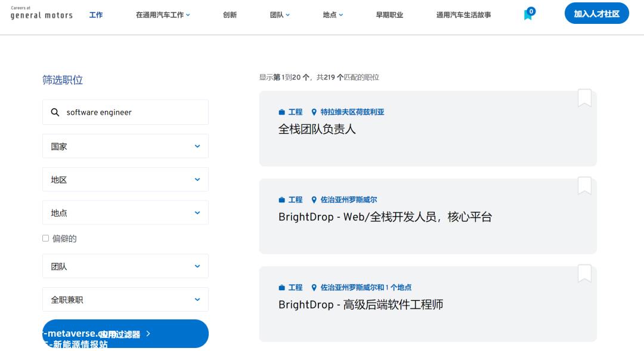This screenshot has height=351, width=644.
Task: Click the briefcase icon on 全栈团队负责人 card
Action: (x=281, y=112)
